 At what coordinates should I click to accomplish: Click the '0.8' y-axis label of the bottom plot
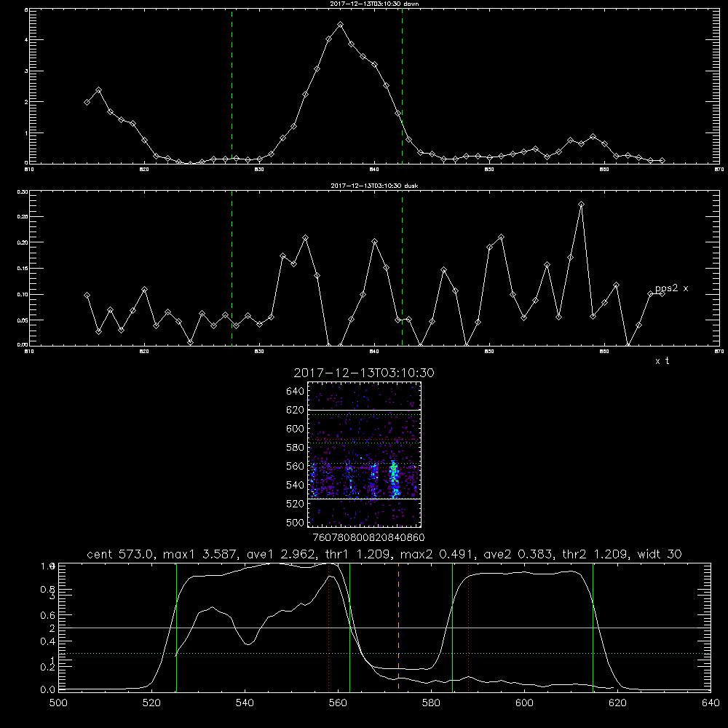pos(47,589)
